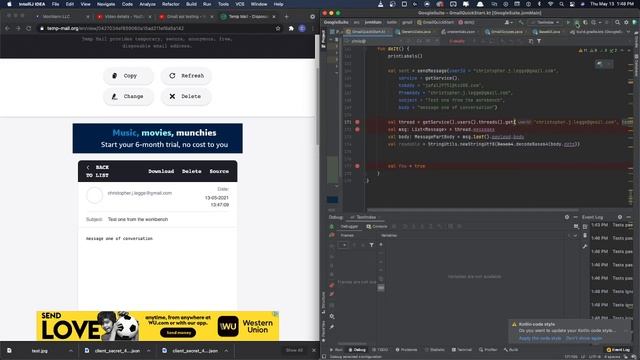The width and height of the screenshot is (640, 360).
Task: Open IntelliJ settings gear in toolbar
Action: 626,22
